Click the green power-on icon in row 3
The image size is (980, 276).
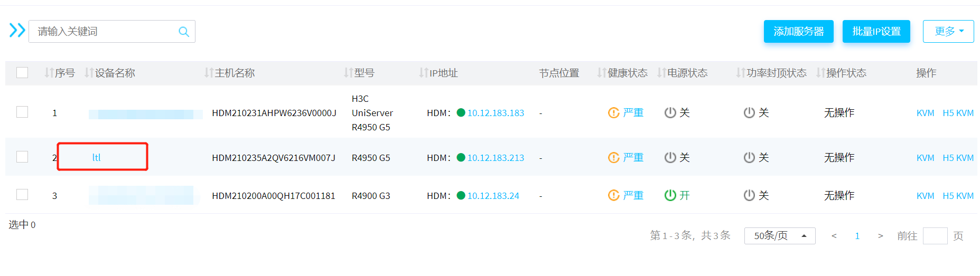pos(670,195)
